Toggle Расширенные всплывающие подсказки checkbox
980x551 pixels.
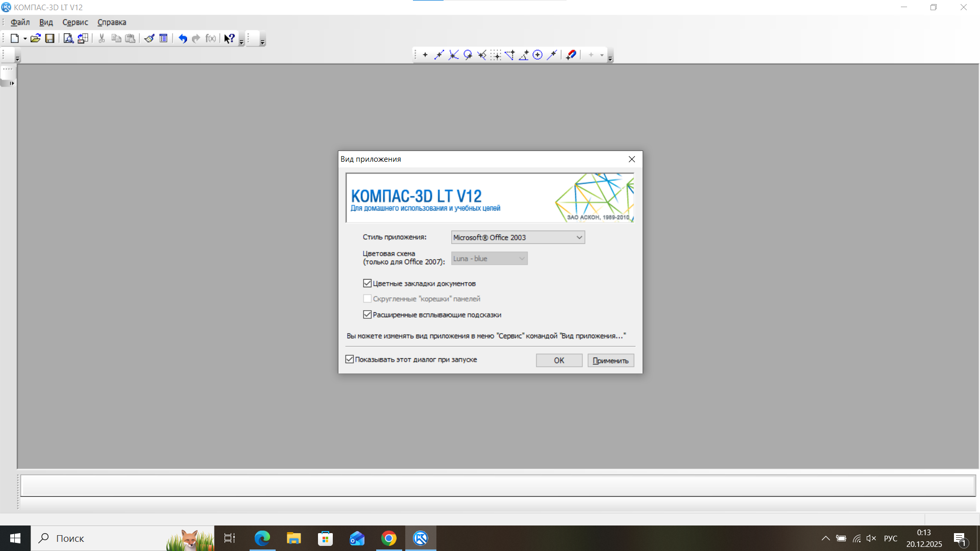[x=367, y=314]
